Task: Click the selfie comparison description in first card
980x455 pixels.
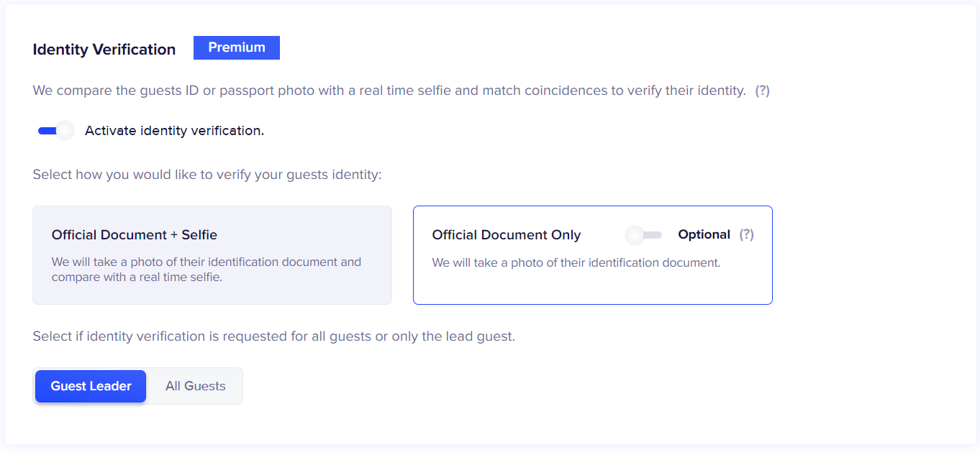Action: click(207, 270)
